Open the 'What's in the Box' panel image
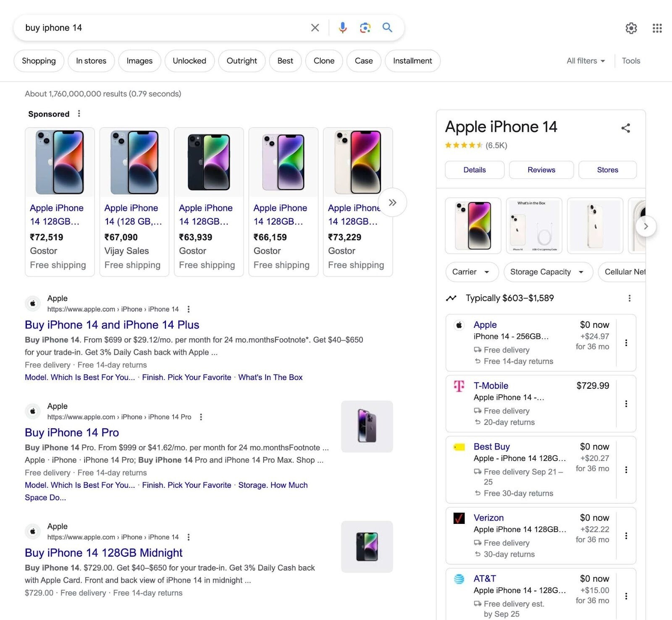The width and height of the screenshot is (672, 620). [x=534, y=226]
